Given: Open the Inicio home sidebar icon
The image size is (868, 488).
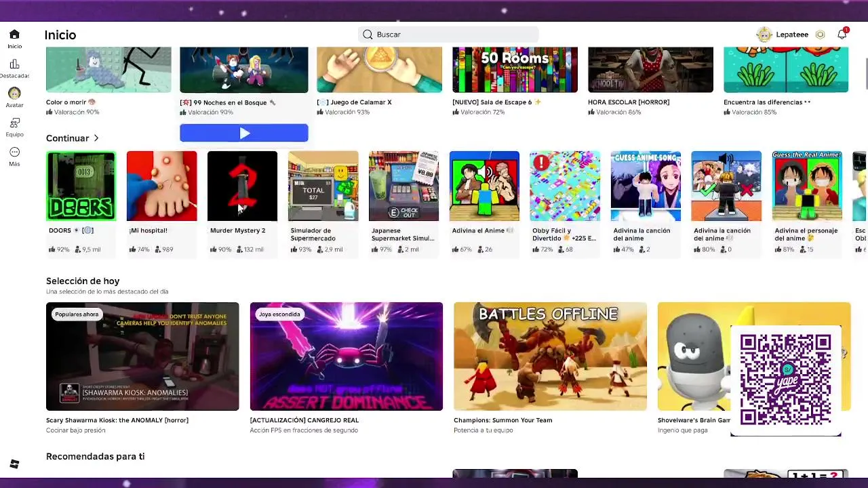Looking at the screenshot, I should coord(14,35).
